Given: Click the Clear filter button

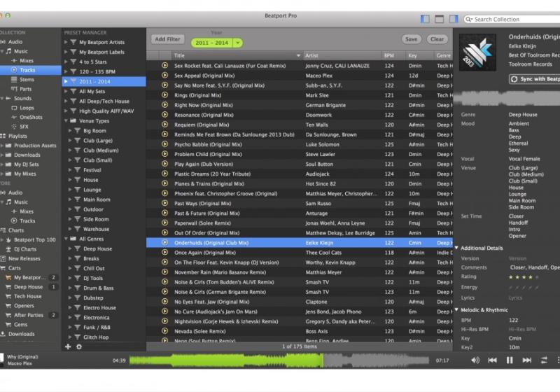Looking at the screenshot, I should [437, 39].
